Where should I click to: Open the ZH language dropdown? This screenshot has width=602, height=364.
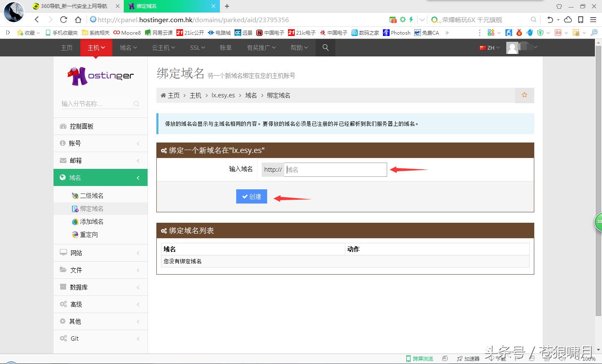pyautogui.click(x=489, y=47)
